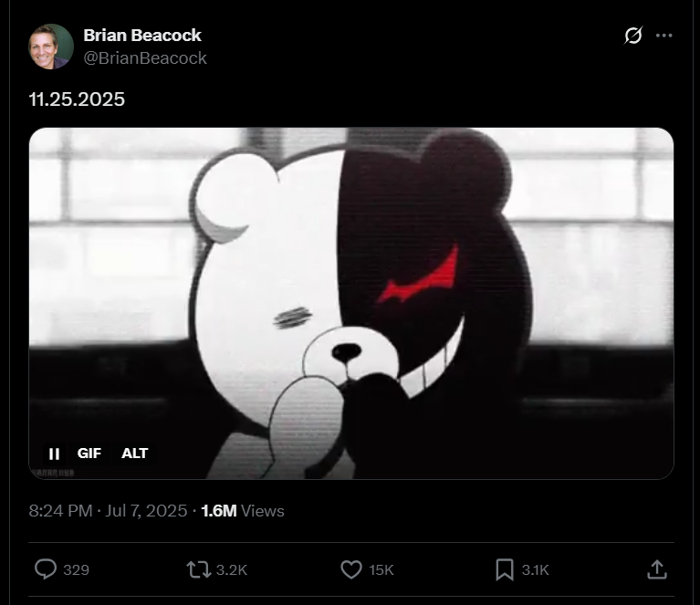Click the 15K likes count
The height and width of the screenshot is (605, 700).
click(381, 570)
